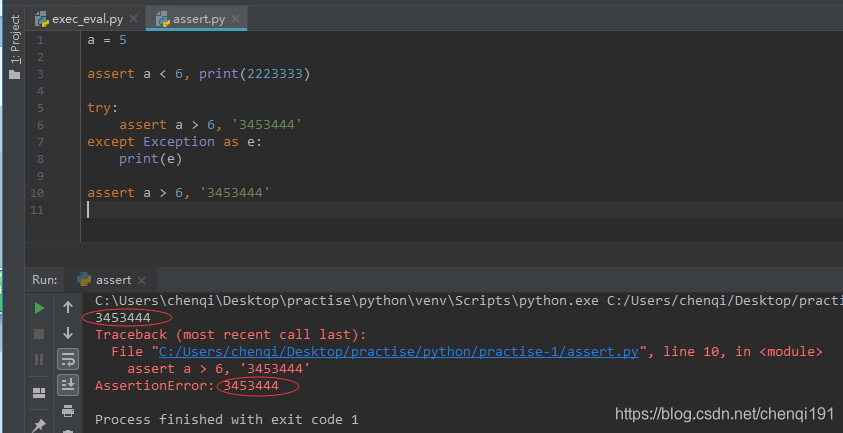Pin the assert run tab
Viewport: 843px width, 433px height.
pos(39,426)
